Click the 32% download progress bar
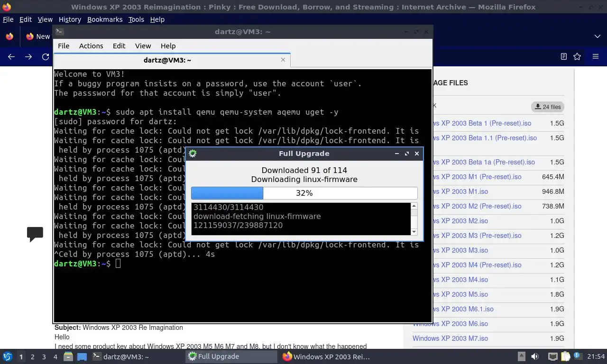The height and width of the screenshot is (364, 607). click(x=304, y=193)
